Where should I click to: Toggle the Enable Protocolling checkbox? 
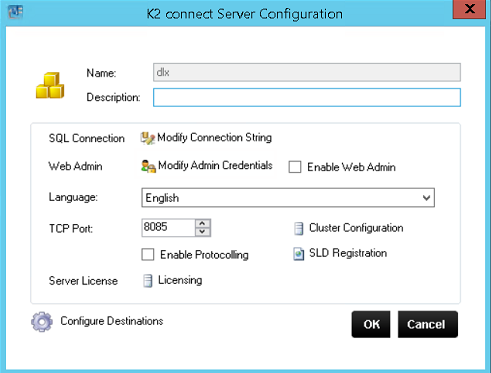pyautogui.click(x=148, y=254)
